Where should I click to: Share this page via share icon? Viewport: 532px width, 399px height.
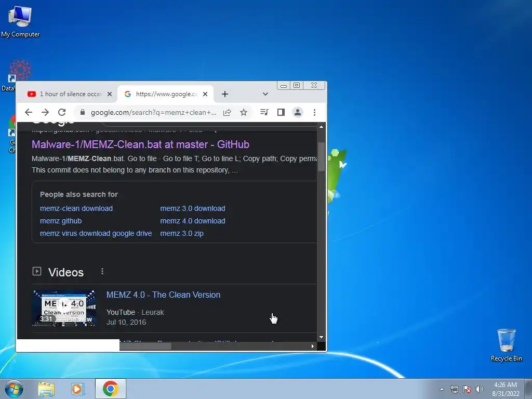click(227, 112)
